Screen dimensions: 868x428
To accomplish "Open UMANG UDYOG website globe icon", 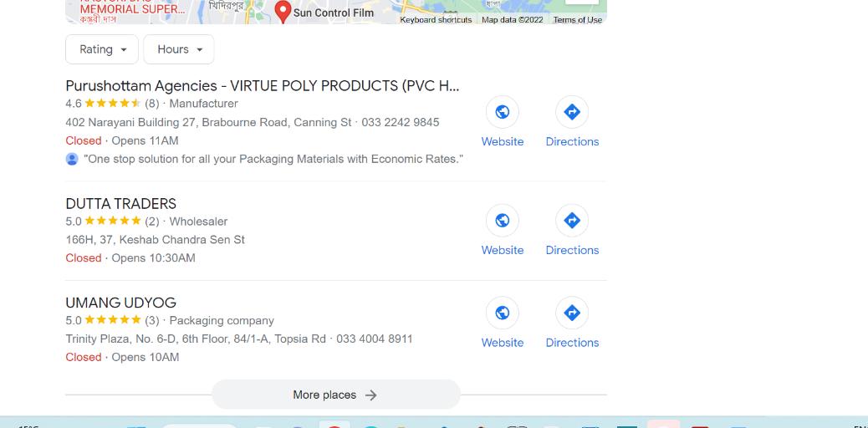I will click(x=502, y=313).
